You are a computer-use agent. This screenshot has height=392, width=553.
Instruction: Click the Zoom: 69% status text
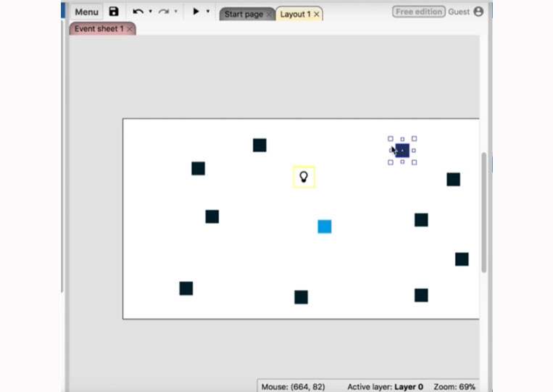tap(454, 387)
